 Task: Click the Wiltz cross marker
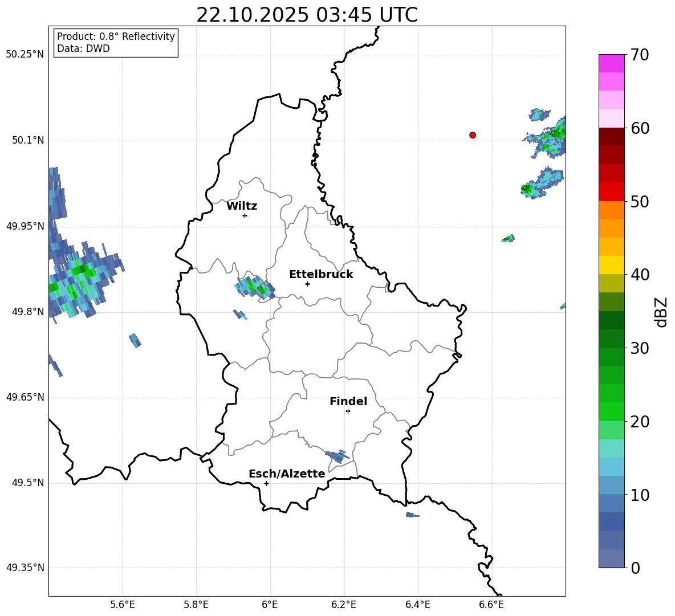tap(245, 216)
